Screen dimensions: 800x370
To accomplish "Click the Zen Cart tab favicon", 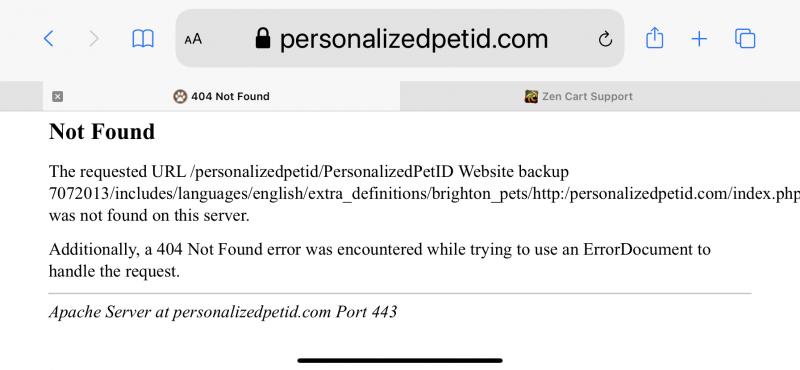I will tap(531, 96).
